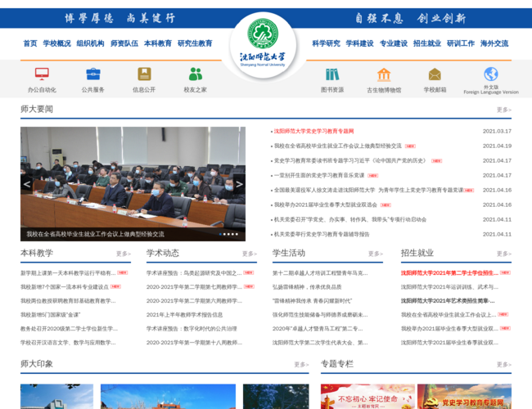Open the red 沈阳师范大学党史学习教育专题网 headline

pyautogui.click(x=313, y=131)
